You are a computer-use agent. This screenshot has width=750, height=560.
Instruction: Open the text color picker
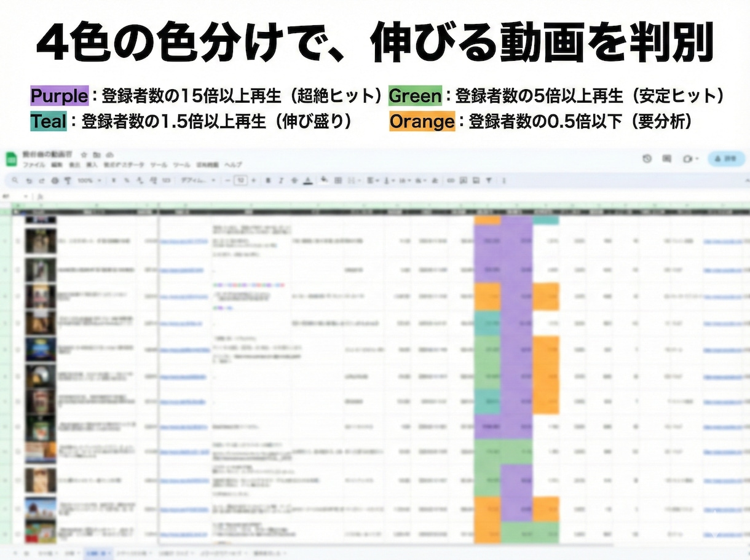[x=308, y=180]
